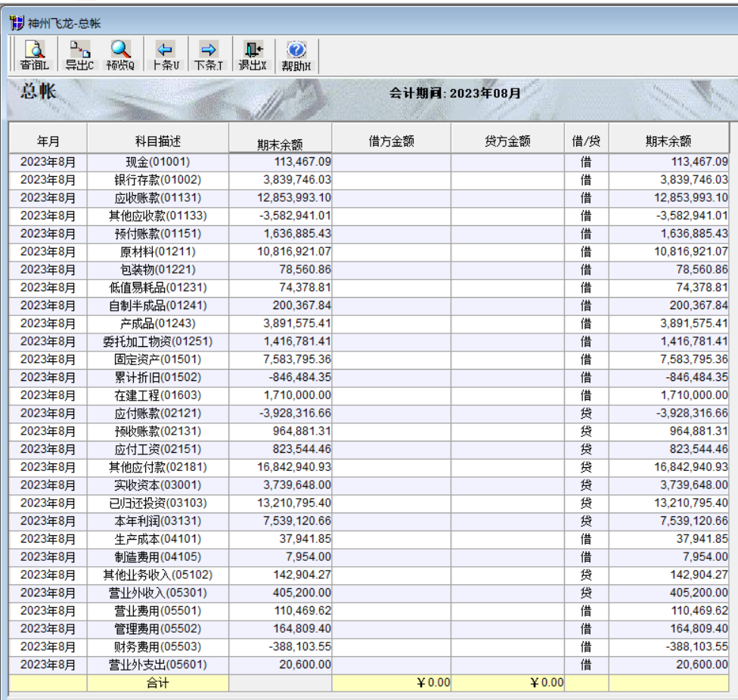Select 包装物(01221) account cell
738x700 pixels.
click(158, 270)
